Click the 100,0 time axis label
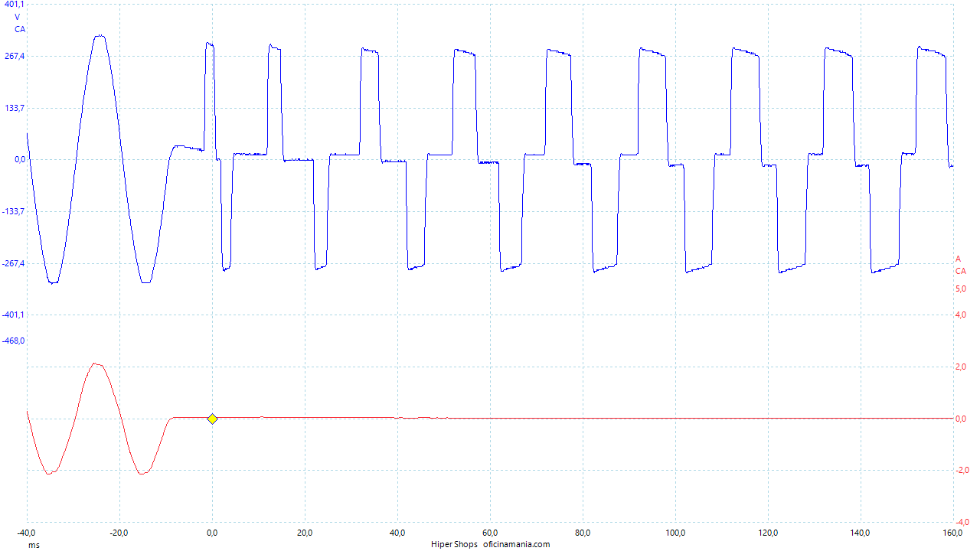 click(675, 533)
